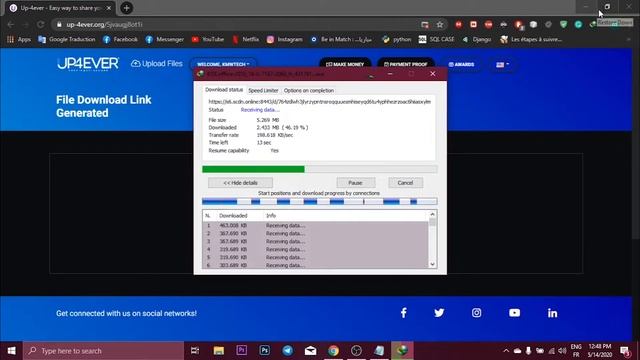Screen dimensions: 640x360
Task: Click the green download progress bar
Action: point(320,169)
